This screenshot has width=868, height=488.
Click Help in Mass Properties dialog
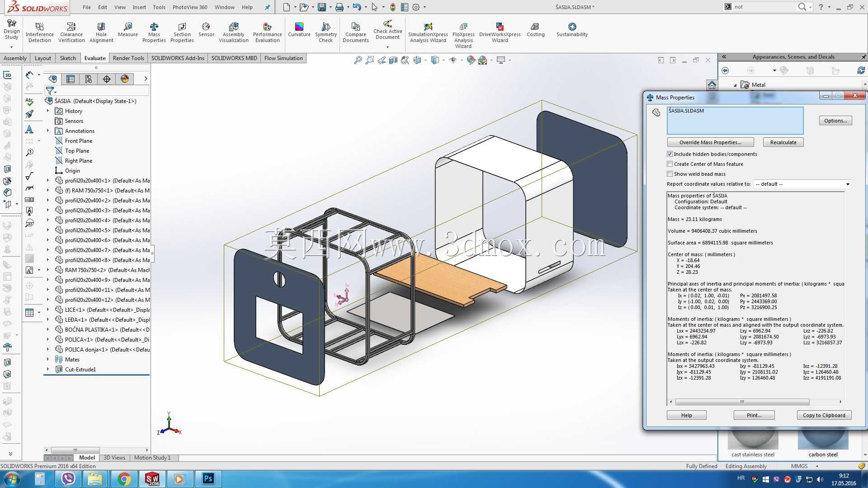pos(686,415)
